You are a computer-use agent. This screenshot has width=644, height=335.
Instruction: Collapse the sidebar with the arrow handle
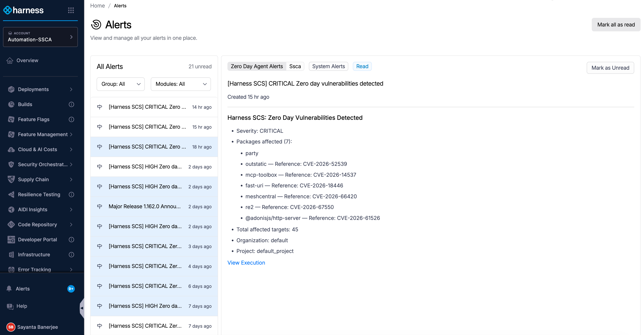[x=82, y=308]
